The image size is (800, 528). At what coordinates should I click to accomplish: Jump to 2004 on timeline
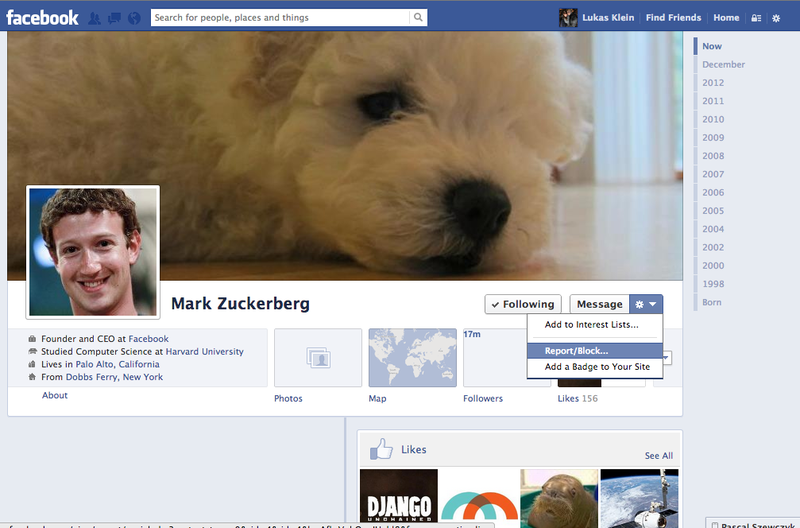[x=713, y=229]
